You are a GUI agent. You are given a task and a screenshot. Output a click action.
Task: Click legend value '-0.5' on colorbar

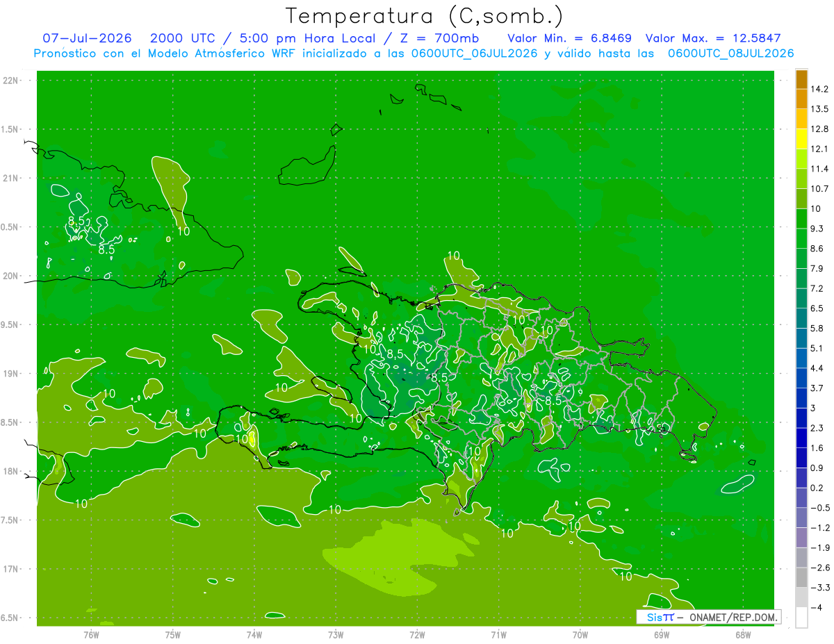(820, 508)
